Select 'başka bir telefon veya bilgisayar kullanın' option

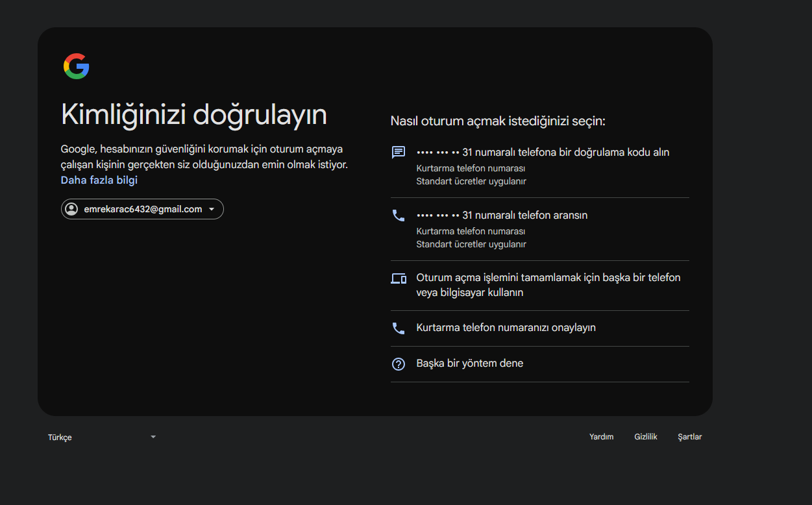point(539,286)
